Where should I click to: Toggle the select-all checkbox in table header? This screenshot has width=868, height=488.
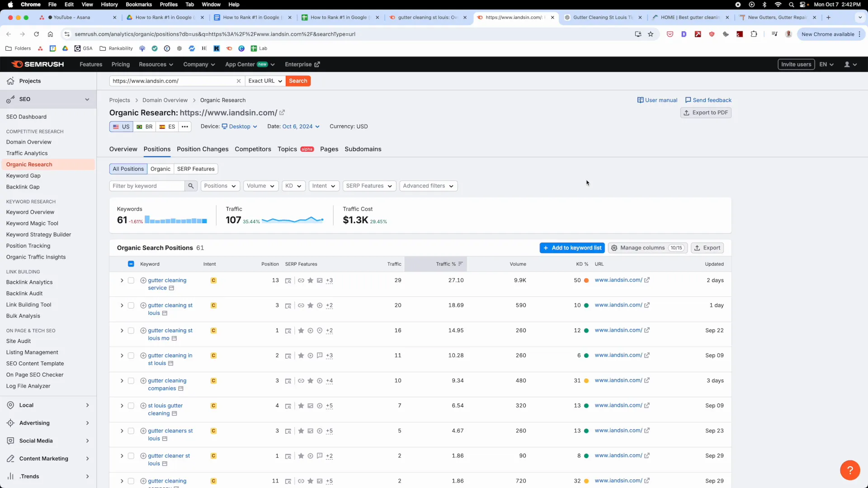(131, 264)
